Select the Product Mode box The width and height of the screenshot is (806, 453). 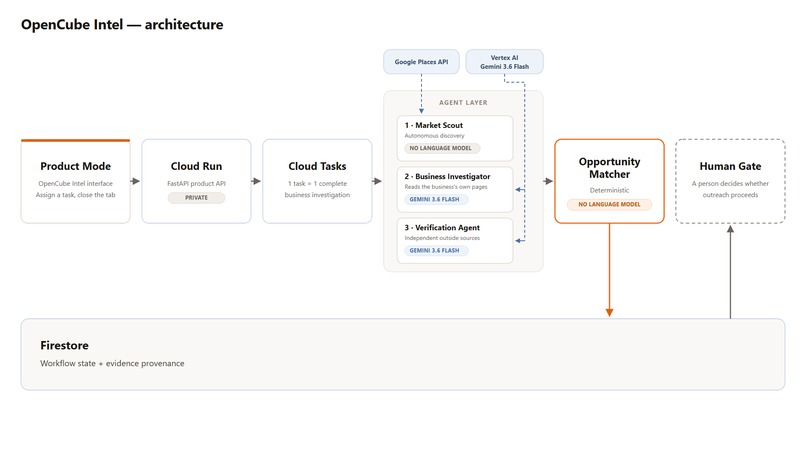(76, 181)
